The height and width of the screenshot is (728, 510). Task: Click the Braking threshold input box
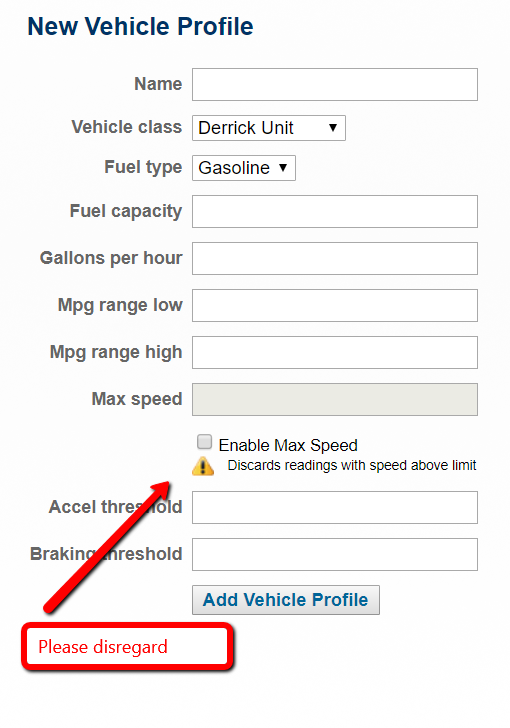tap(335, 554)
